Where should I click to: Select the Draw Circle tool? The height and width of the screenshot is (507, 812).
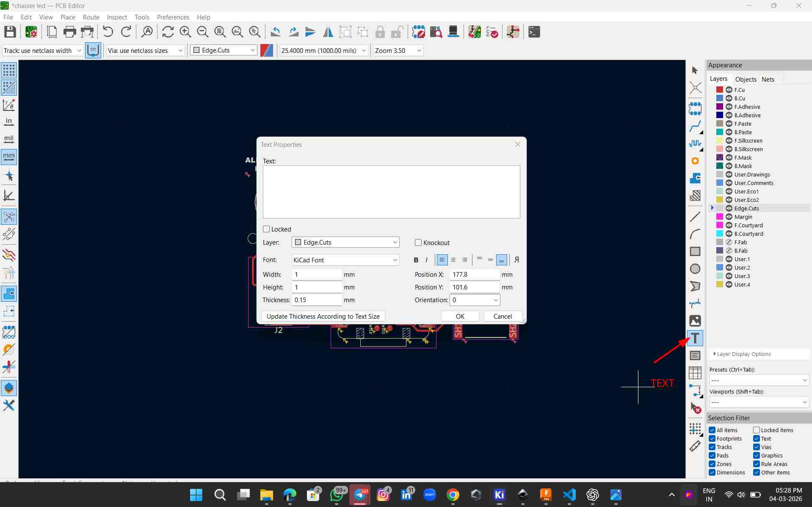695,269
